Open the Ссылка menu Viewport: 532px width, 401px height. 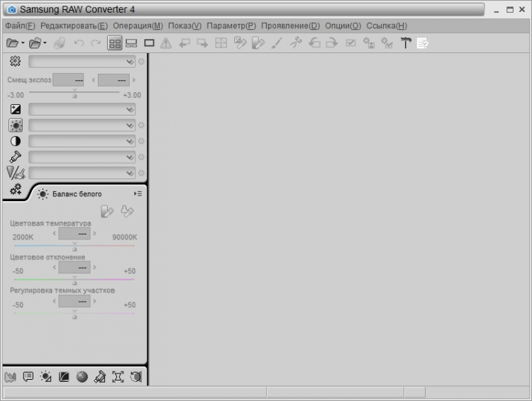[387, 26]
